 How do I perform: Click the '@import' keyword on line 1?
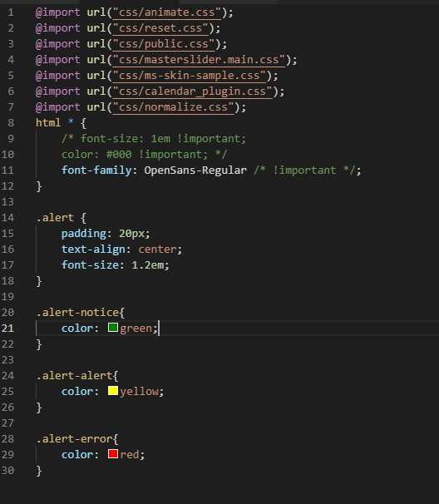[x=58, y=12]
